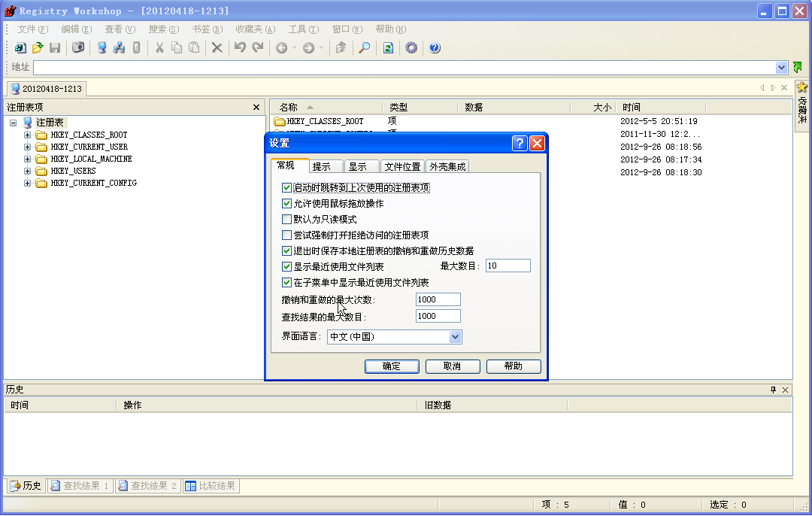Image resolution: width=812 pixels, height=516 pixels.
Task: Click the back navigation arrow icon
Action: pyautogui.click(x=281, y=48)
